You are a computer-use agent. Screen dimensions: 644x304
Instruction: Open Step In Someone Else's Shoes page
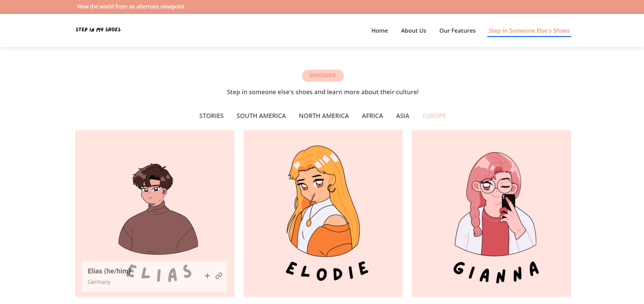(529, 31)
